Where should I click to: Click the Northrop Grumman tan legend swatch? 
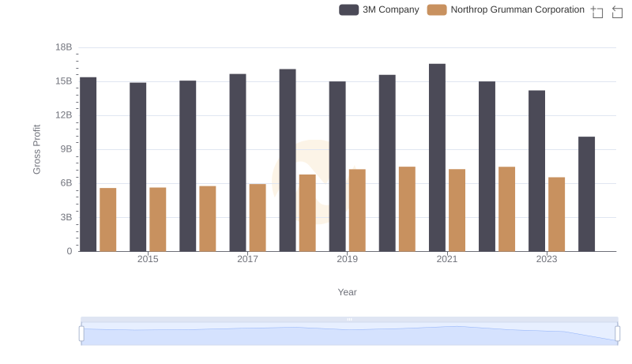pos(437,9)
